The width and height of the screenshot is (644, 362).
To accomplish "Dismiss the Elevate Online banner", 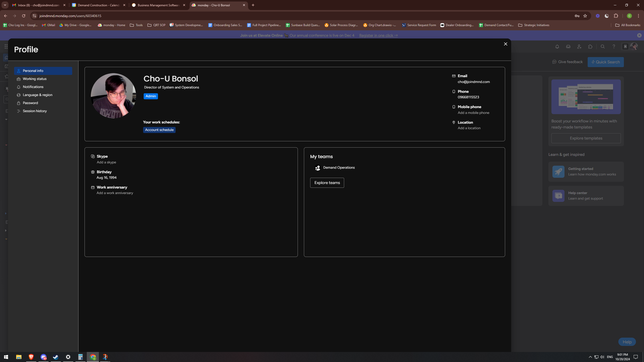I will pyautogui.click(x=639, y=35).
